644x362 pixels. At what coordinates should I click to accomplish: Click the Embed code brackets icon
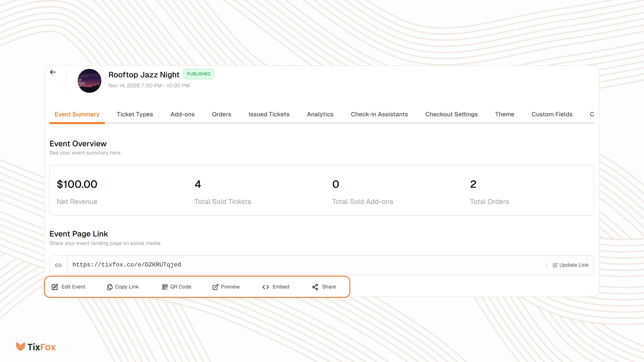265,287
